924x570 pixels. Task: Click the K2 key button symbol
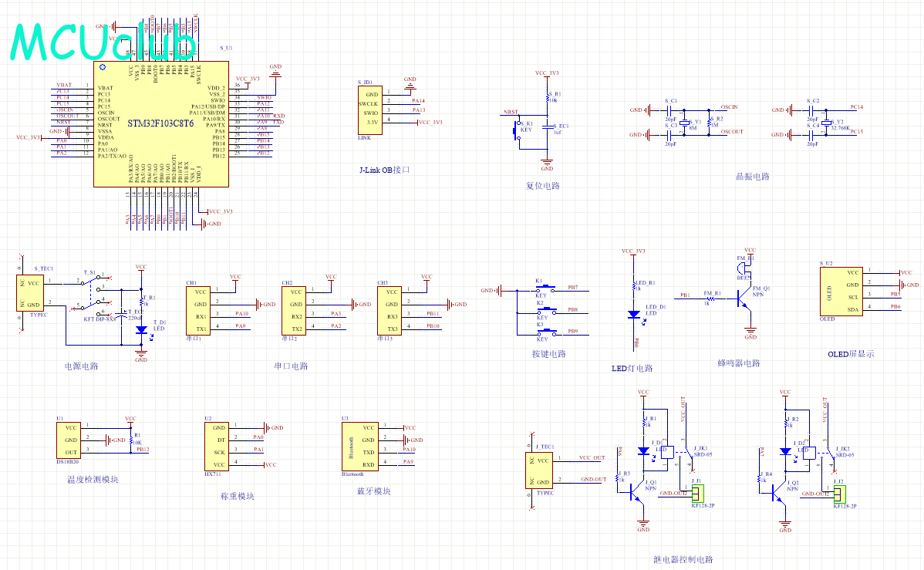click(x=541, y=310)
